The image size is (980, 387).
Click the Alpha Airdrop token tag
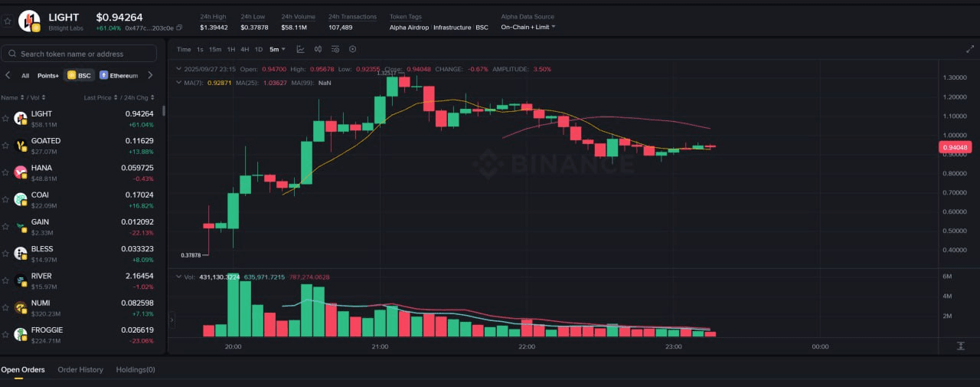click(x=409, y=27)
